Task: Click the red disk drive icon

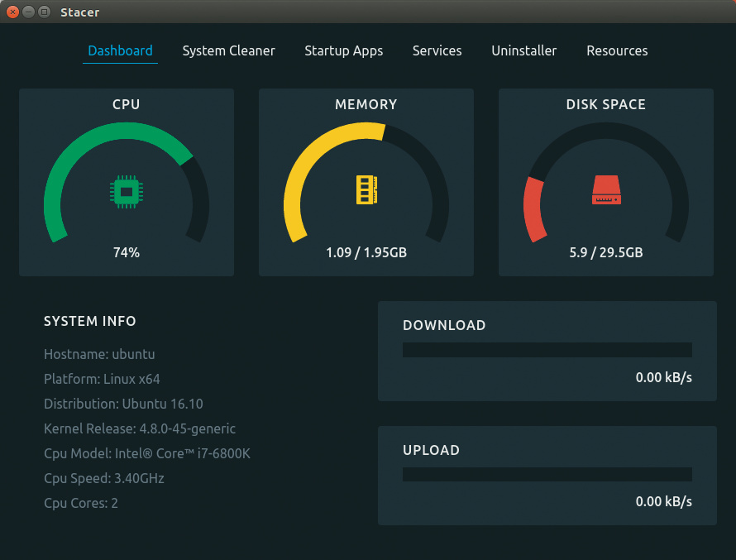Action: coord(606,190)
